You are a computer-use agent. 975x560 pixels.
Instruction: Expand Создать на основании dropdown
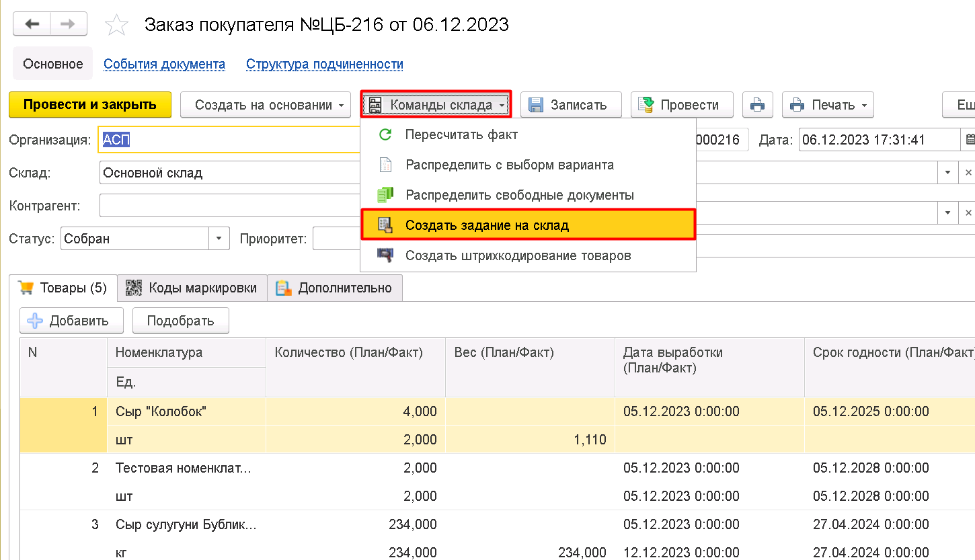click(x=266, y=105)
